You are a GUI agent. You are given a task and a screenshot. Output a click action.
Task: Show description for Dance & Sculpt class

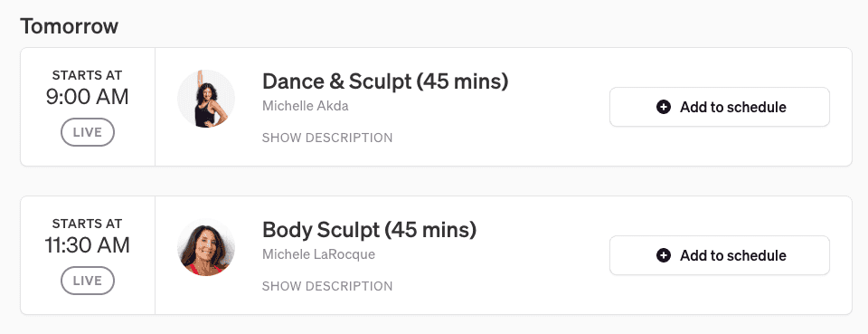click(x=327, y=138)
